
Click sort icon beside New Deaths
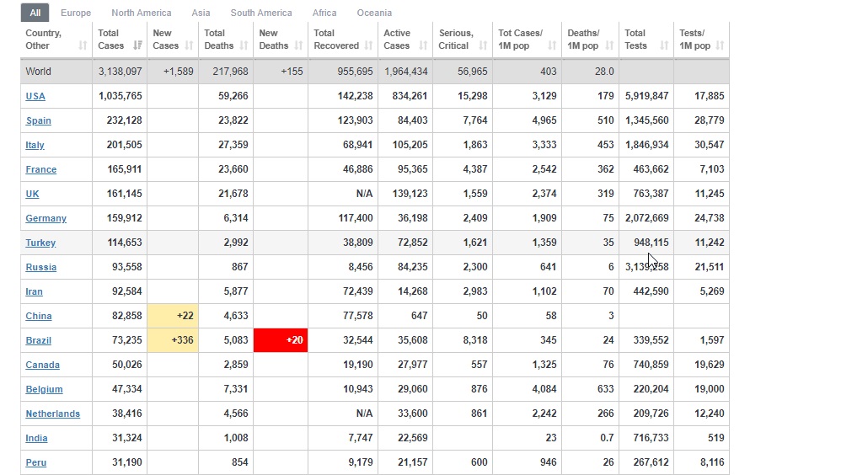coord(298,45)
